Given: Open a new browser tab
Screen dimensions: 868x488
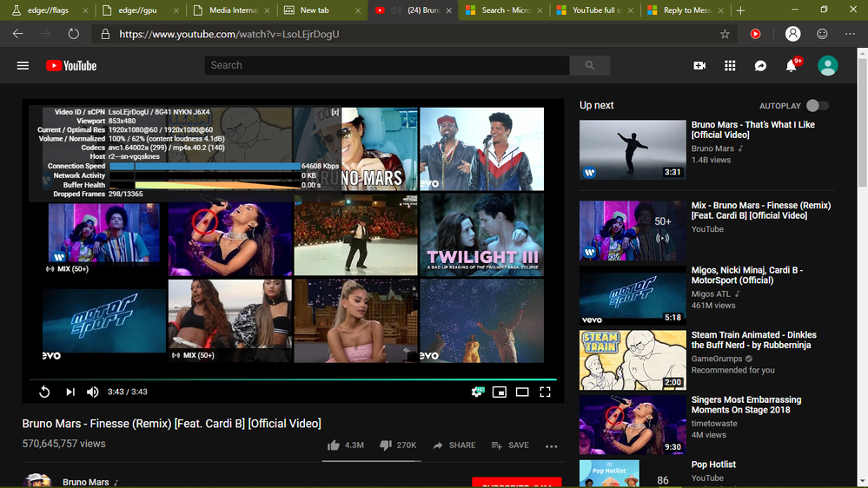Looking at the screenshot, I should 740,10.
